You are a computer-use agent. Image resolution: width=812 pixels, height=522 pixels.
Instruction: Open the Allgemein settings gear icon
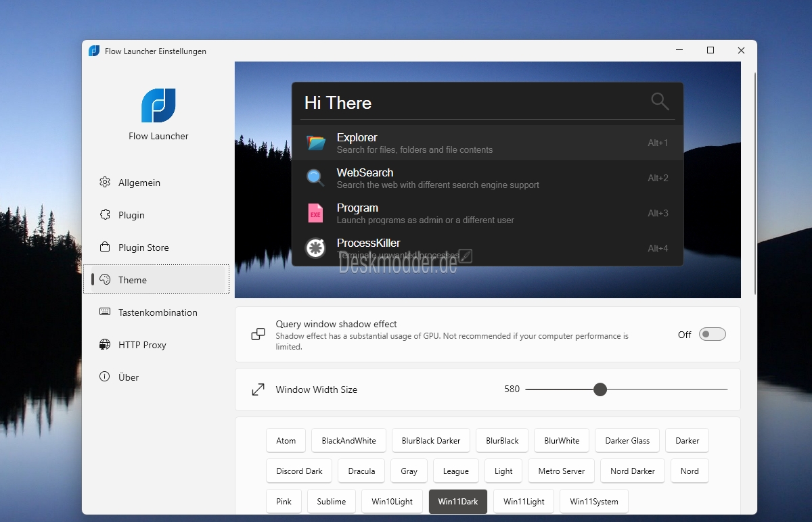click(x=104, y=182)
